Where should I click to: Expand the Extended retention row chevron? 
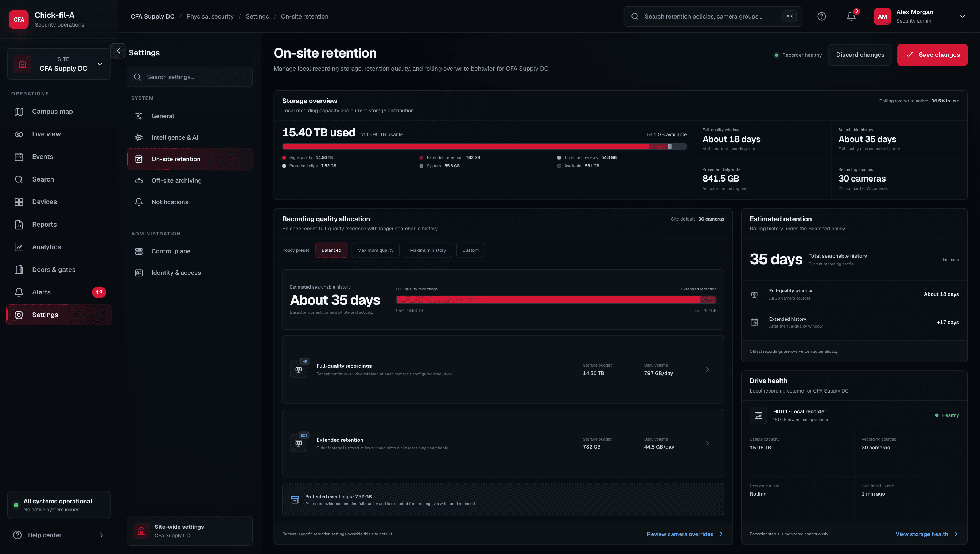(x=708, y=443)
